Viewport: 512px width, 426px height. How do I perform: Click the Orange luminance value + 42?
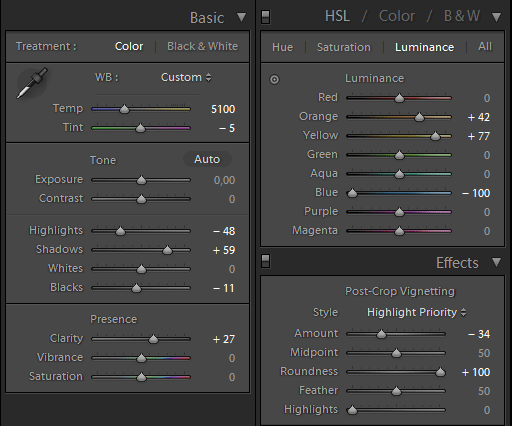tap(479, 117)
